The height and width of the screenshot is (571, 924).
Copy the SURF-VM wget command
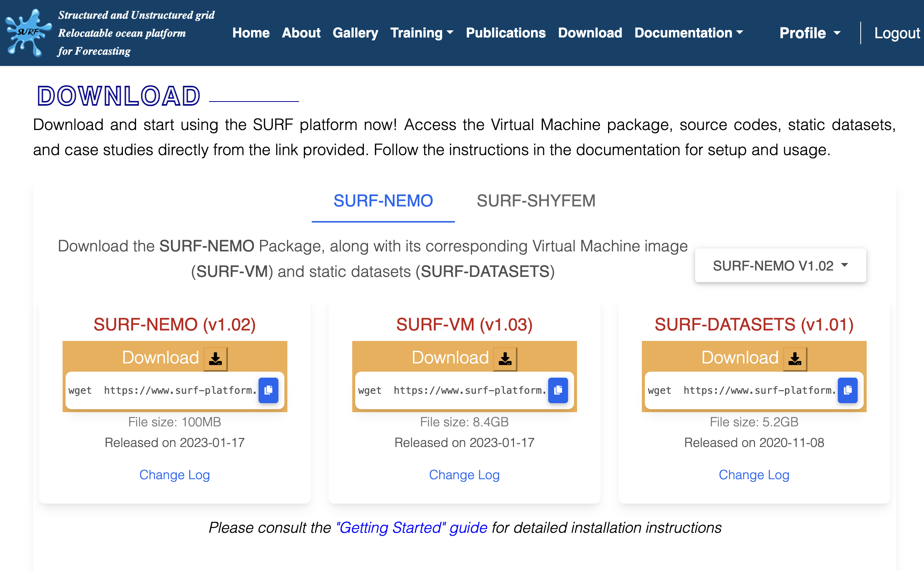pos(558,390)
